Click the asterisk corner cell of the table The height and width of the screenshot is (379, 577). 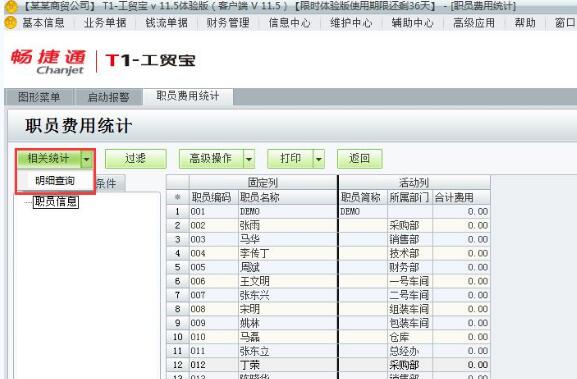click(x=178, y=197)
